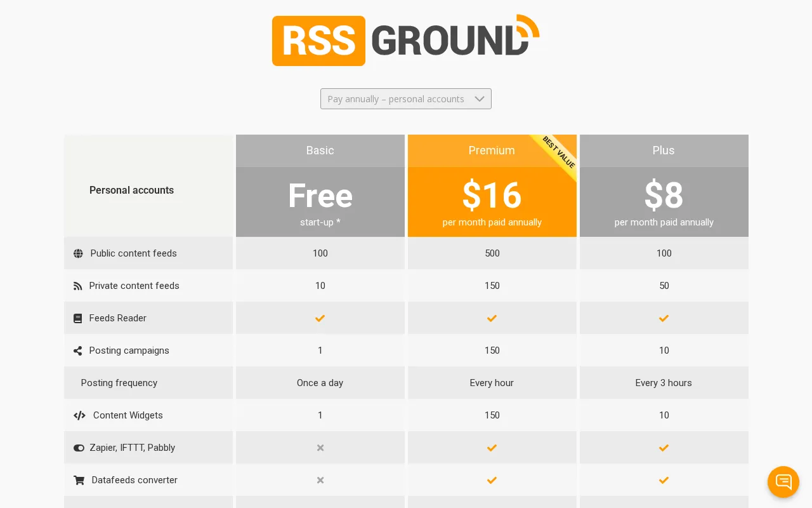Click the RSS Ground logo
Image resolution: width=812 pixels, height=508 pixels.
[x=406, y=40]
